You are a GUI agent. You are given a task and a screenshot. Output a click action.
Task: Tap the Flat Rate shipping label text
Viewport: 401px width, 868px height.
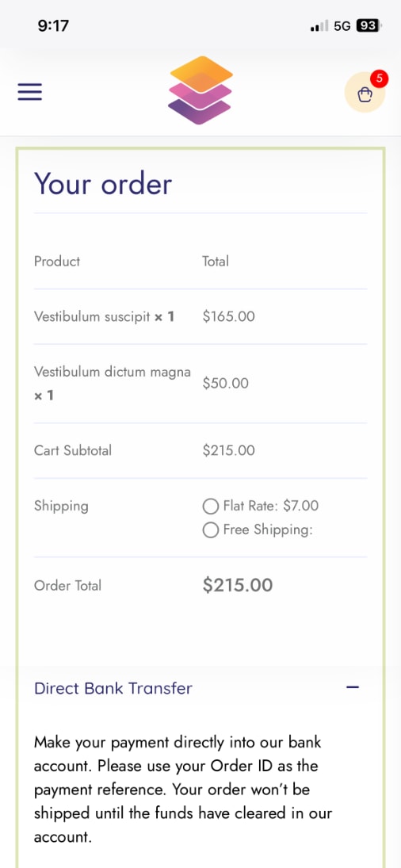click(x=271, y=506)
